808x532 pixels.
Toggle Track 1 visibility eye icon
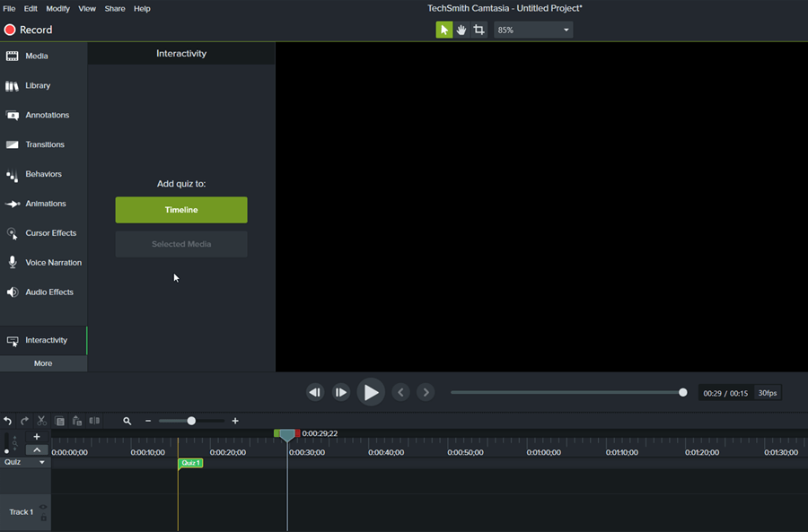[43, 507]
